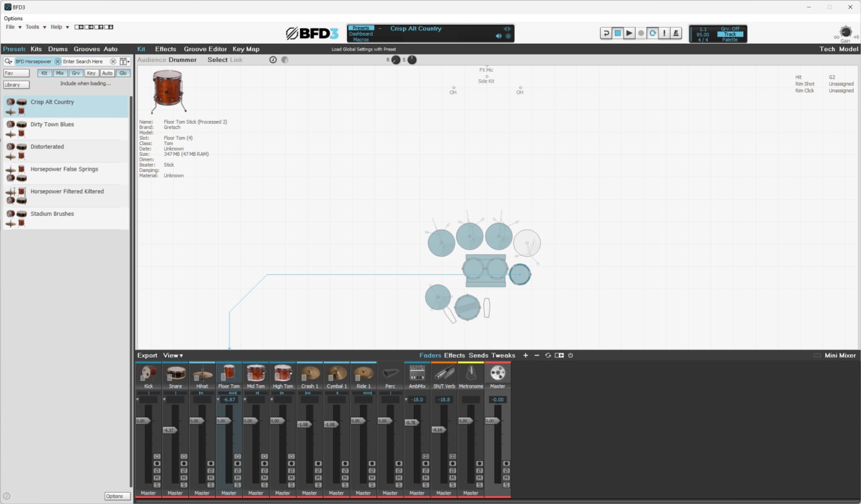Toggle the Grv include filter
Viewport: 861px width, 504px height.
pyautogui.click(x=76, y=73)
